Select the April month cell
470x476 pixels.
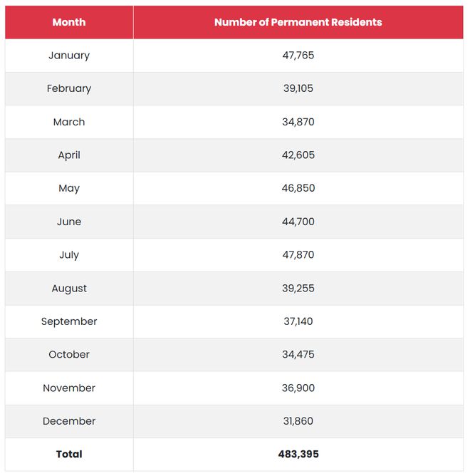tap(69, 155)
